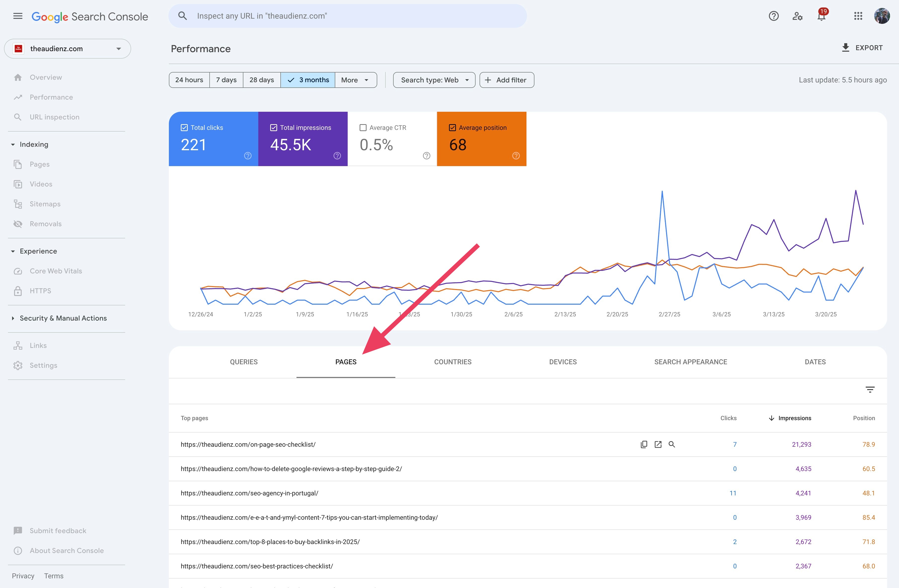
Task: Open Overview from the sidebar
Action: (x=46, y=77)
